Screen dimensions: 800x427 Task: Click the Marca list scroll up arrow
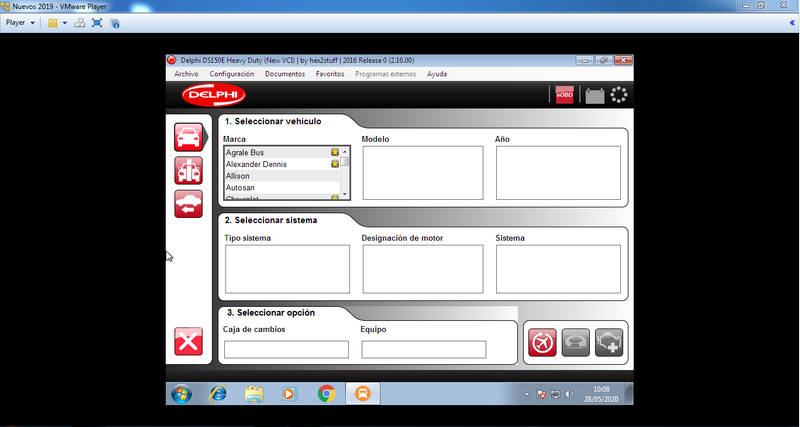[345, 152]
